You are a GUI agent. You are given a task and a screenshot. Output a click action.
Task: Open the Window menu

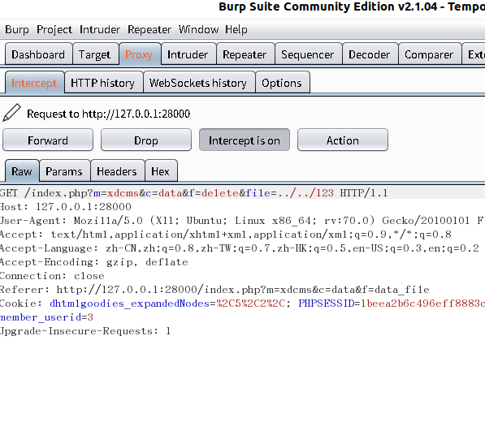pyautogui.click(x=198, y=30)
